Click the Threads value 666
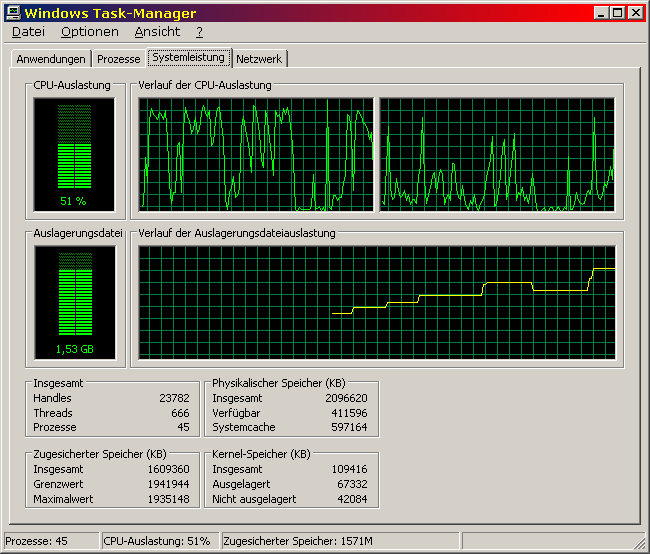The width and height of the screenshot is (650, 554). 180,413
